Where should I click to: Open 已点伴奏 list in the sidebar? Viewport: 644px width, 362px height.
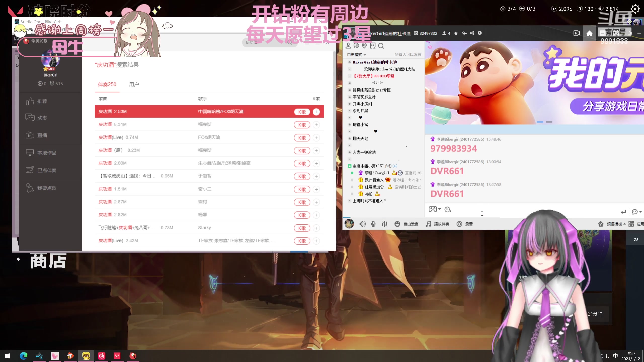point(41,170)
